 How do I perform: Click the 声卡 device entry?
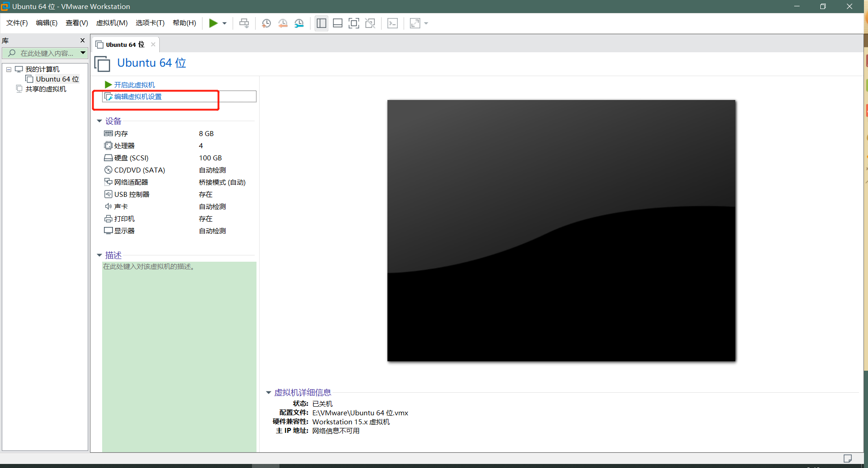click(121, 207)
